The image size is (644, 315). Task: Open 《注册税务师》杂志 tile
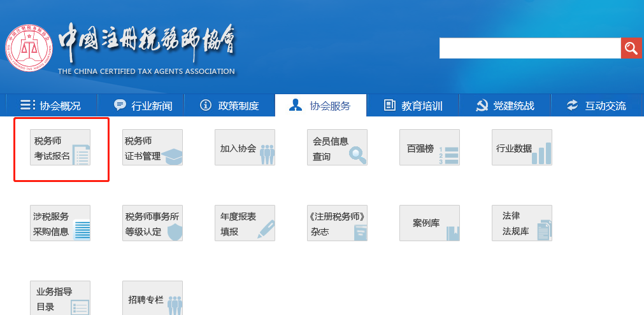click(337, 223)
